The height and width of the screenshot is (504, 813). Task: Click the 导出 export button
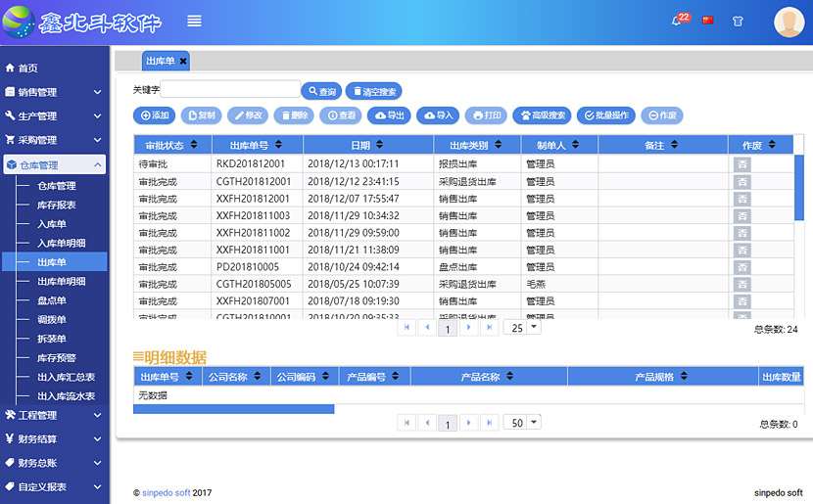pyautogui.click(x=389, y=115)
